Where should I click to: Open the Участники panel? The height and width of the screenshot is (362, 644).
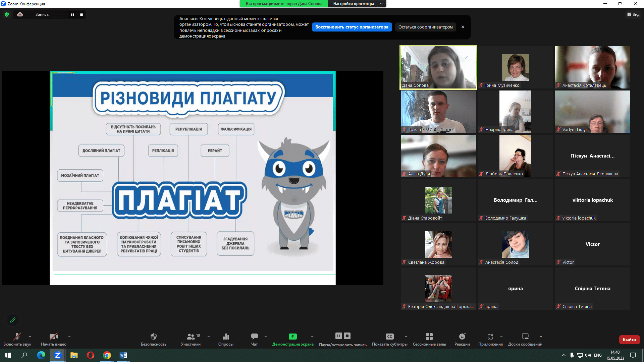coord(191,339)
